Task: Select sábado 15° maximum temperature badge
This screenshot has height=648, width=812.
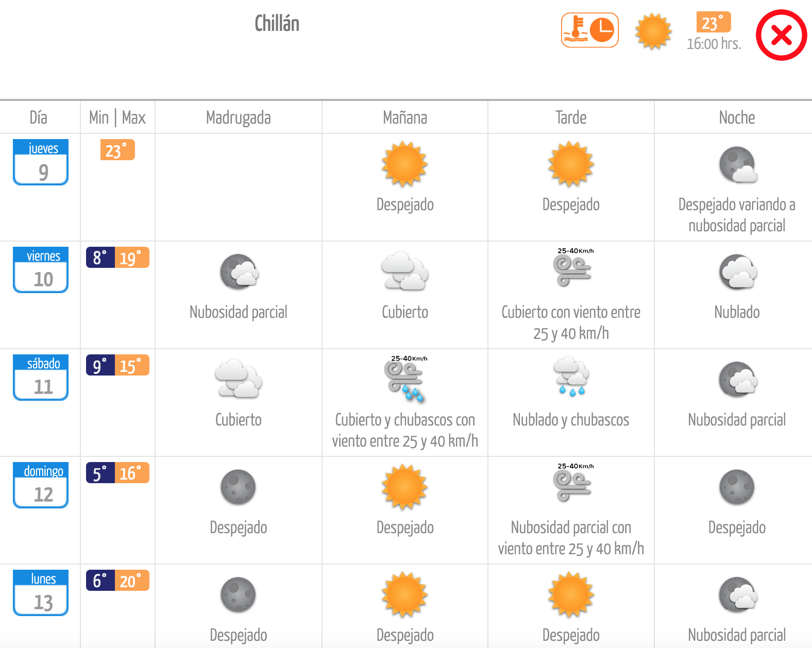Action: pos(132,365)
